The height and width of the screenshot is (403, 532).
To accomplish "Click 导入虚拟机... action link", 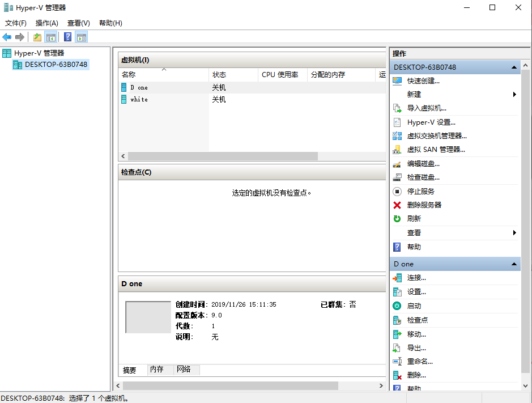I will (x=427, y=108).
